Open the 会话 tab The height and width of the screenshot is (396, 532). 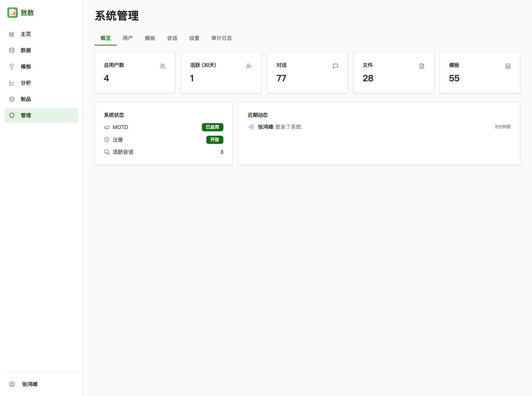coord(172,38)
